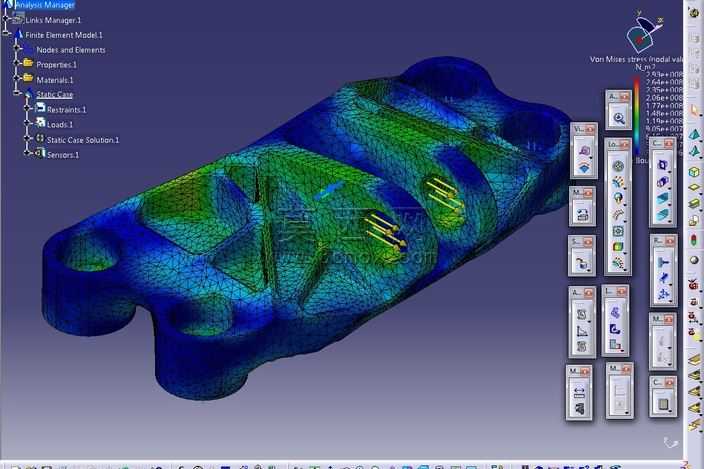
Task: Close the Vi... floating toolbar
Action: click(590, 129)
